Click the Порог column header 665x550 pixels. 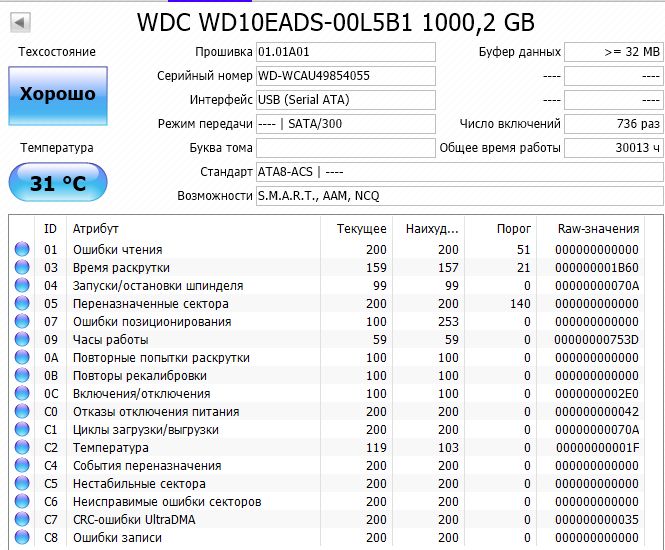(x=501, y=229)
